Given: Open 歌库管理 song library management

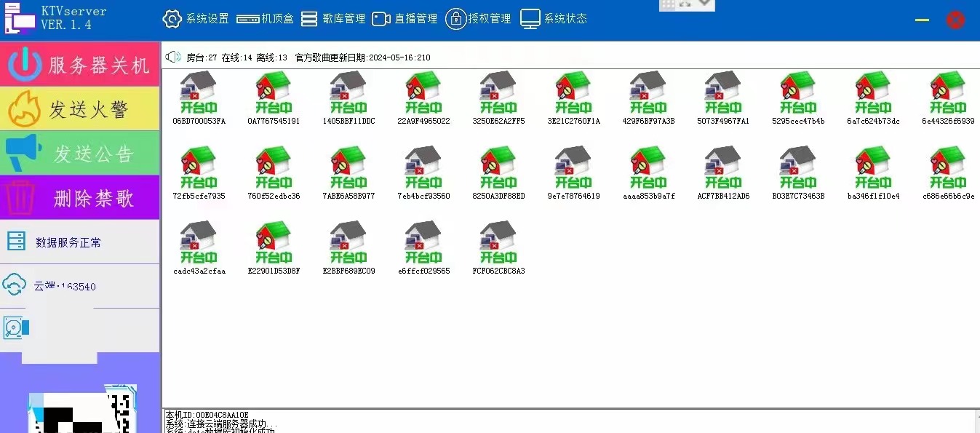Looking at the screenshot, I should click(333, 19).
